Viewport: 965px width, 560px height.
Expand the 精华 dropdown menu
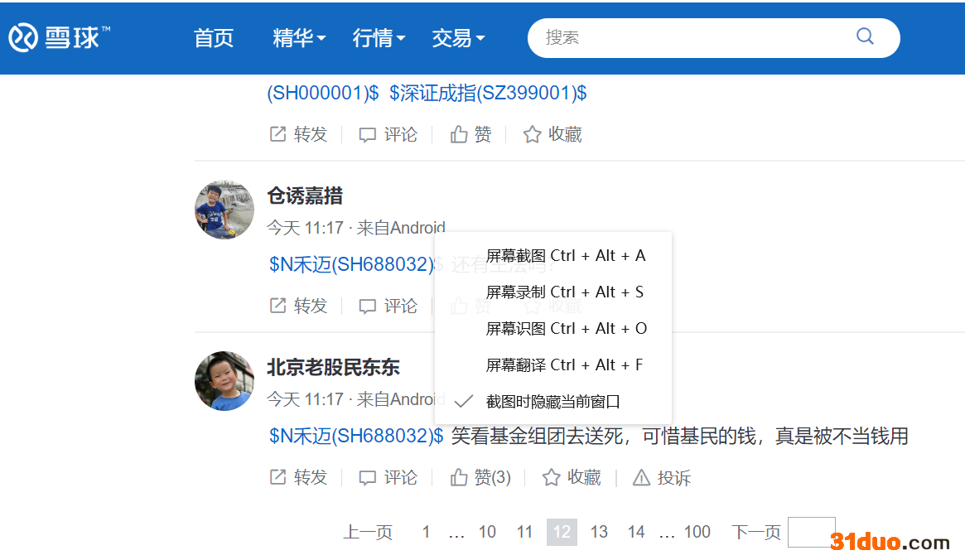pyautogui.click(x=299, y=38)
